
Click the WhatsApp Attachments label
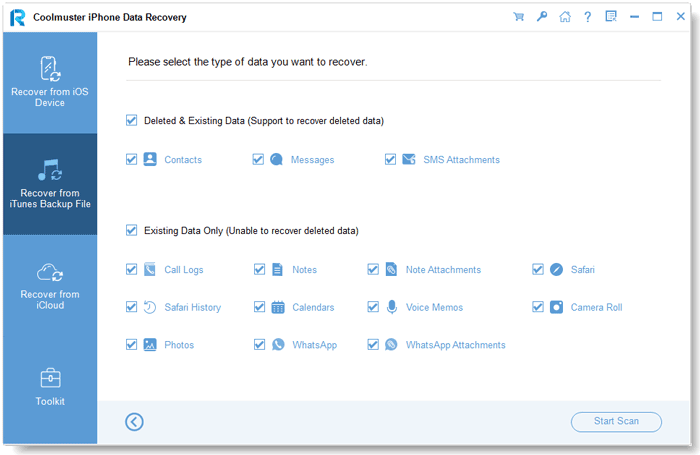point(455,345)
